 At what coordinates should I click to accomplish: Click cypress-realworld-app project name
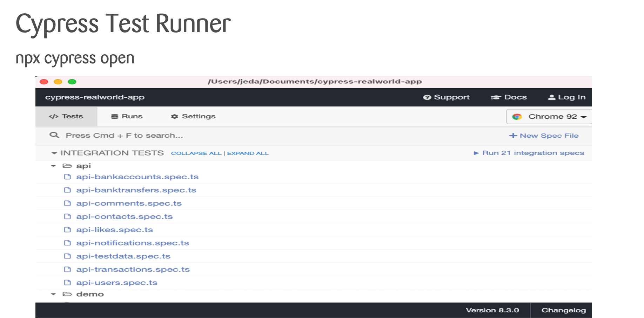coord(95,97)
